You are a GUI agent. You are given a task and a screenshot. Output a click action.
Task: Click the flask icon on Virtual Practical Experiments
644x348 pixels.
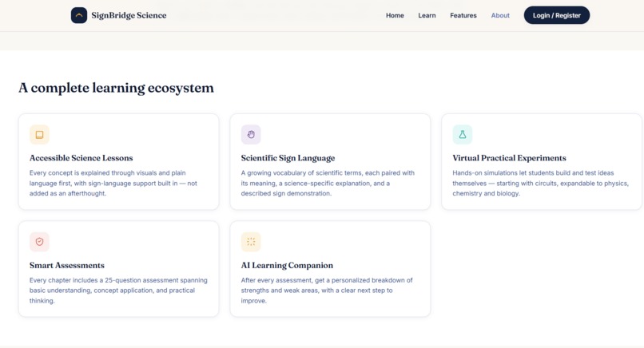(x=463, y=135)
